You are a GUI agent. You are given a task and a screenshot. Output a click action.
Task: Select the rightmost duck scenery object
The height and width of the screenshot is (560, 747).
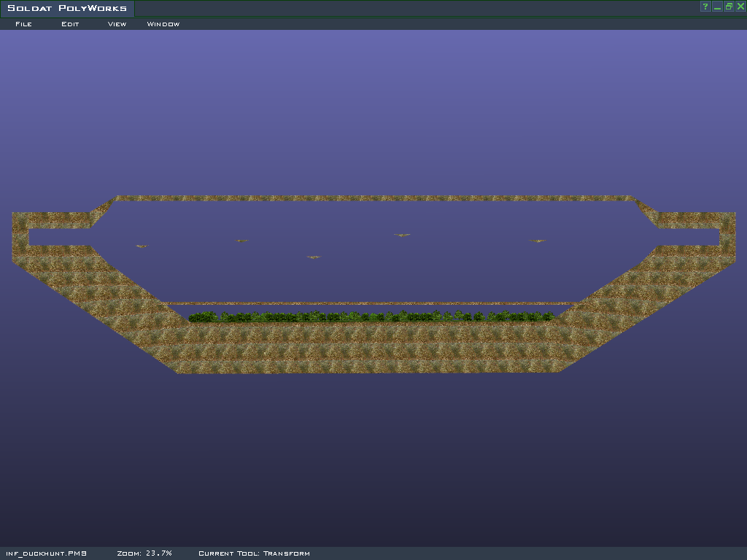point(538,241)
